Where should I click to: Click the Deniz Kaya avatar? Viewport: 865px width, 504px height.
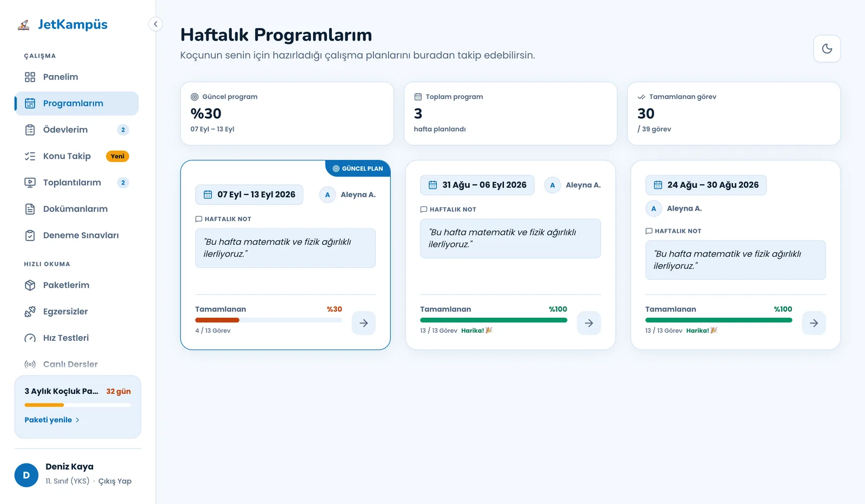(x=26, y=475)
